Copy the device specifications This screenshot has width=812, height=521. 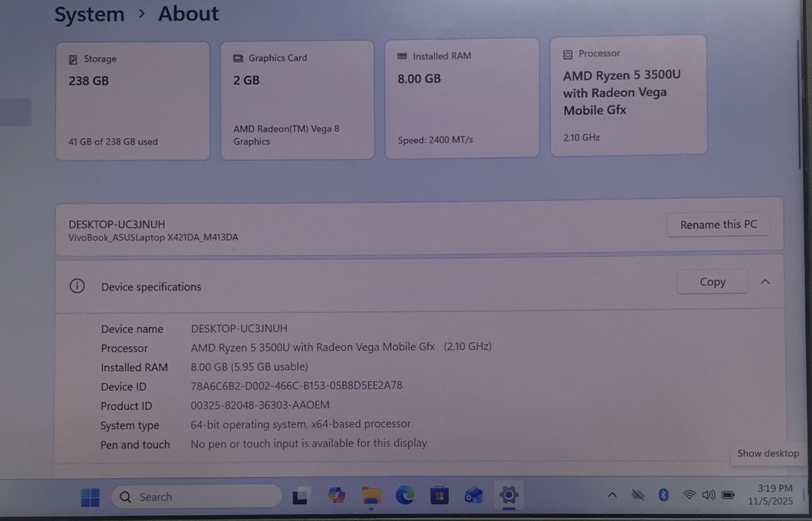(713, 282)
